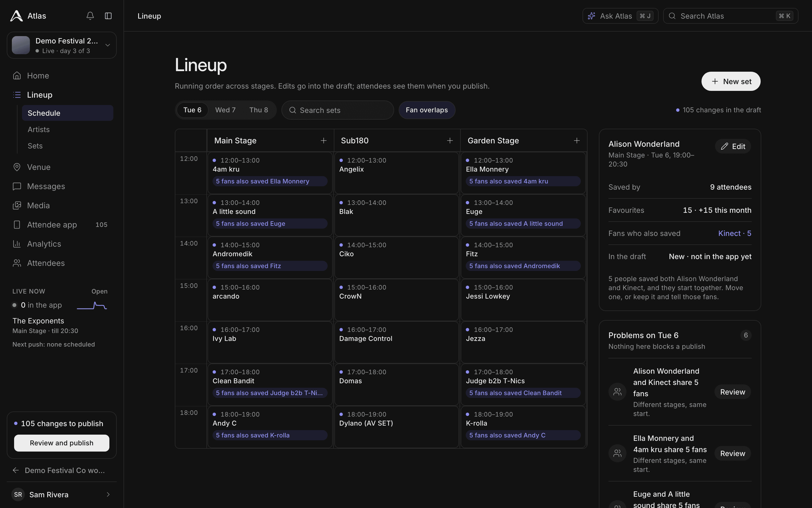The height and width of the screenshot is (508, 812).
Task: Open the Sets subpage
Action: 67,146
